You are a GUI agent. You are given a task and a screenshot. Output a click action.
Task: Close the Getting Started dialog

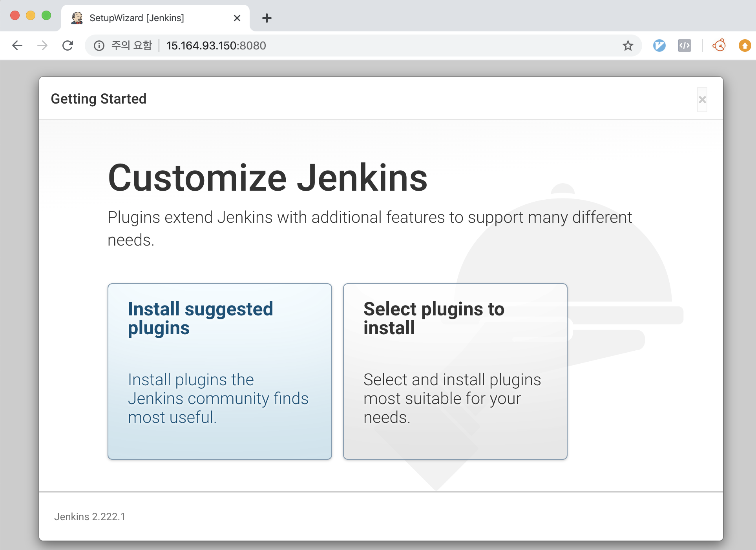click(702, 100)
